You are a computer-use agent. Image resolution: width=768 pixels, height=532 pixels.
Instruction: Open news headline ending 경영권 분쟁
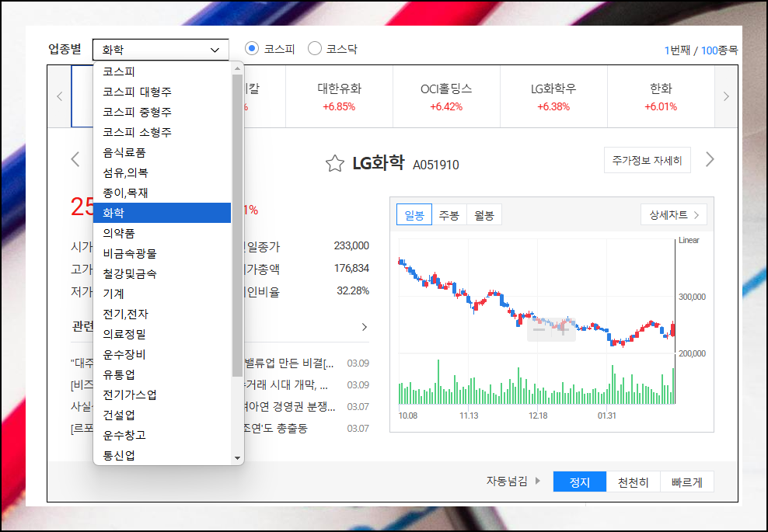point(289,406)
